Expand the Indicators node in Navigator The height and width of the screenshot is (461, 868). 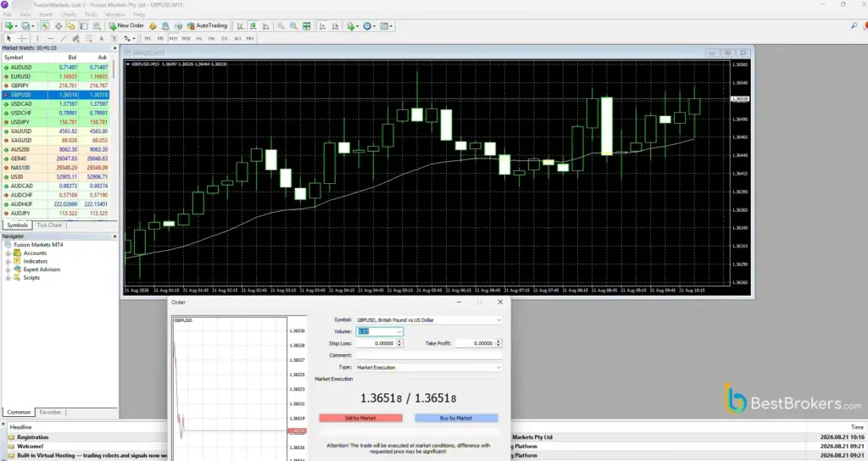(x=8, y=261)
